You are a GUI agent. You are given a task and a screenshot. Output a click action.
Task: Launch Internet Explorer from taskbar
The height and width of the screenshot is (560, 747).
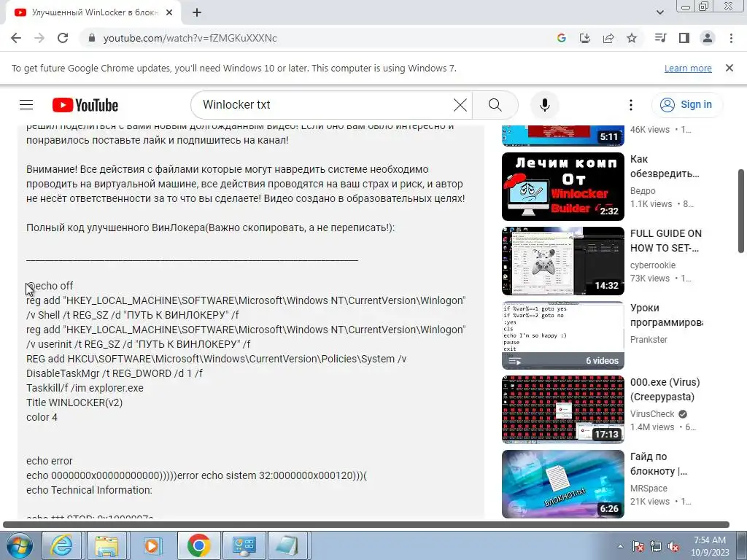(63, 545)
